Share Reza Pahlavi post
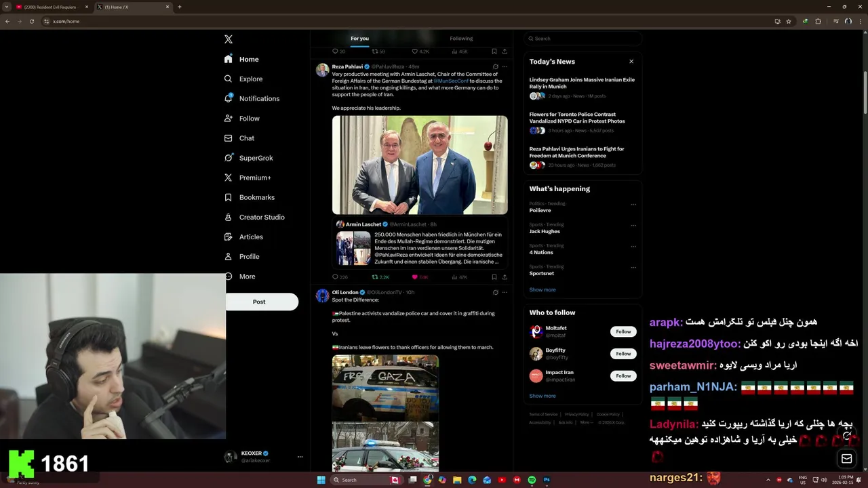This screenshot has height=488, width=868. 505,277
